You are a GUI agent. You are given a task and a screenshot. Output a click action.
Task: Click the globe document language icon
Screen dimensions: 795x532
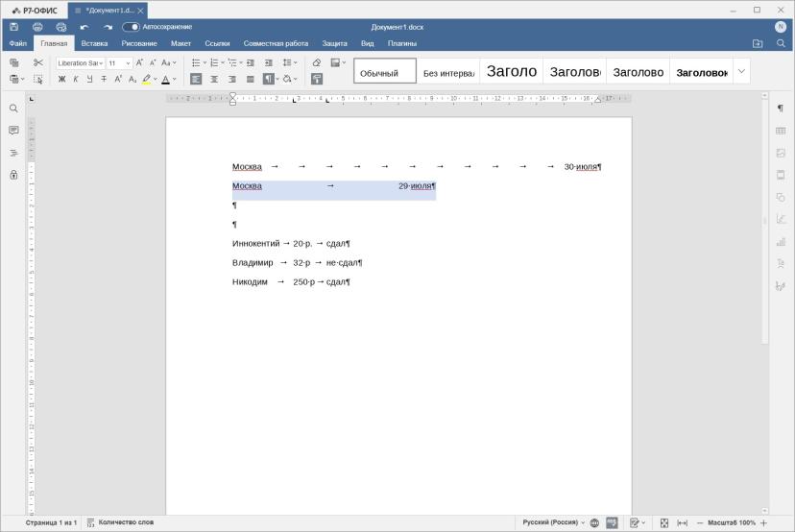[594, 522]
